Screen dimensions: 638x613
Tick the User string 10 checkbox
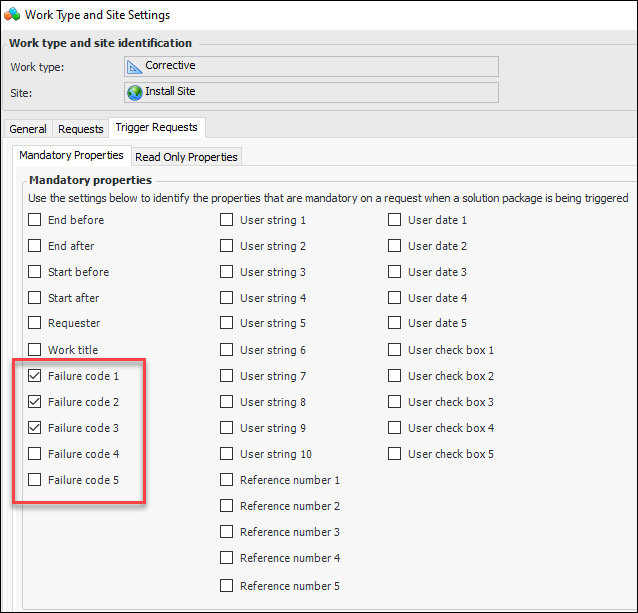227,454
